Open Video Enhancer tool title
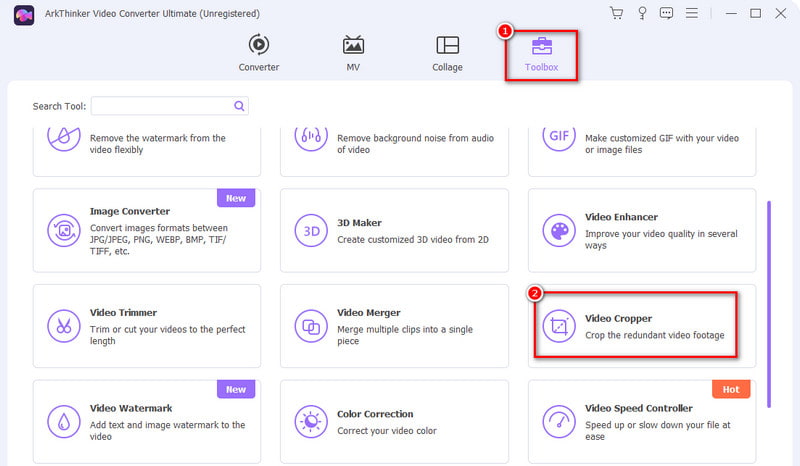Screen dimensions: 800x466 (x=621, y=217)
